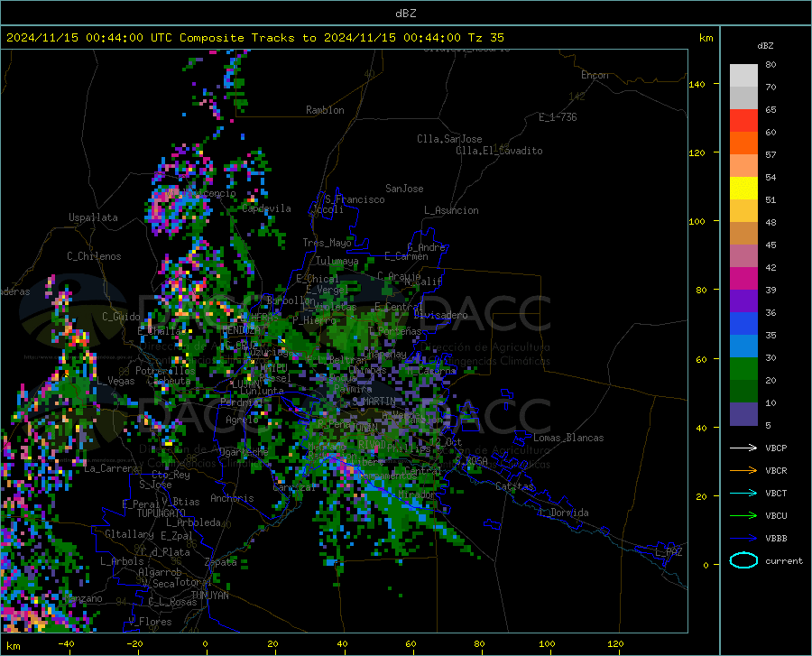Screen dimensions: 812x656
Task: Select the purple 36-39 dBZ swatch
Action: (x=743, y=301)
